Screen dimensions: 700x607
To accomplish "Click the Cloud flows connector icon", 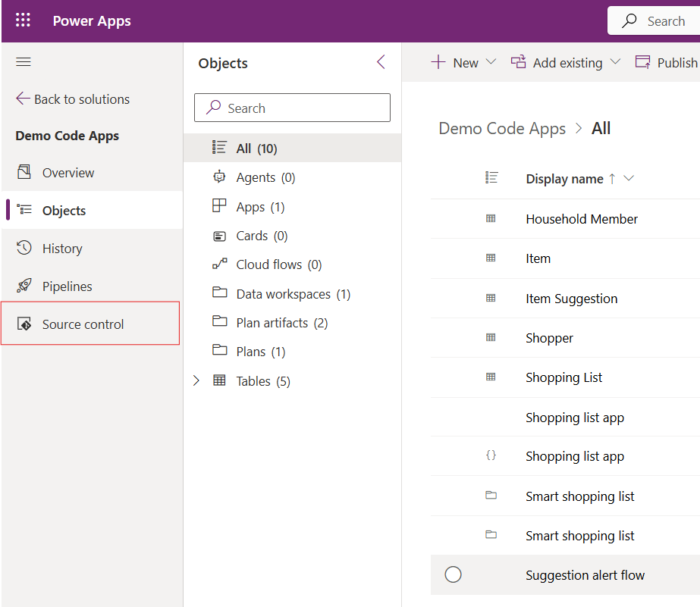I will pyautogui.click(x=220, y=264).
